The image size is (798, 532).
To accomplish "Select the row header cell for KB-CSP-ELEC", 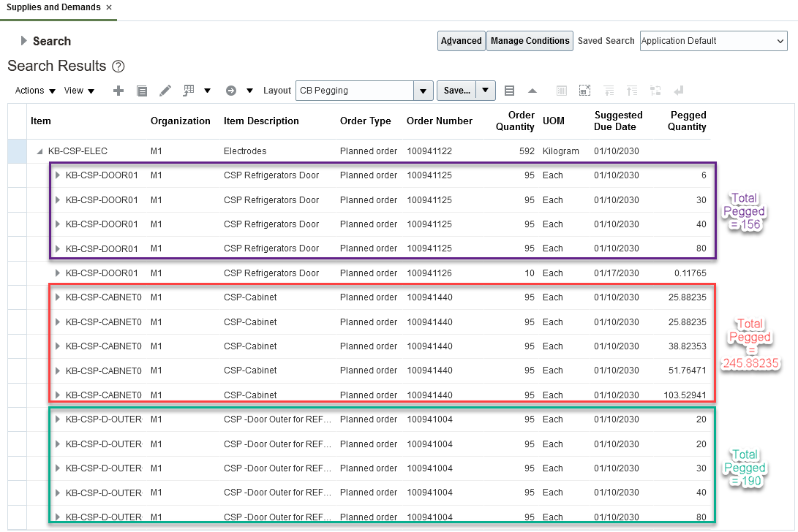I will click(16, 151).
